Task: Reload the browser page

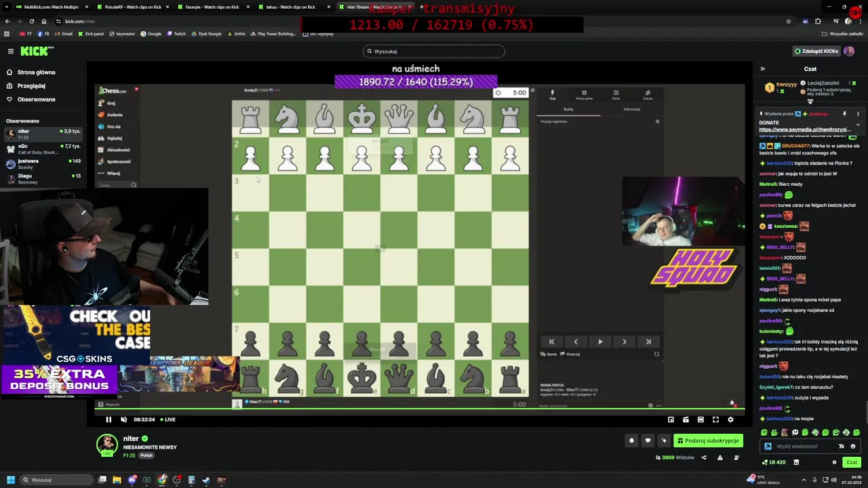Action: (x=31, y=22)
